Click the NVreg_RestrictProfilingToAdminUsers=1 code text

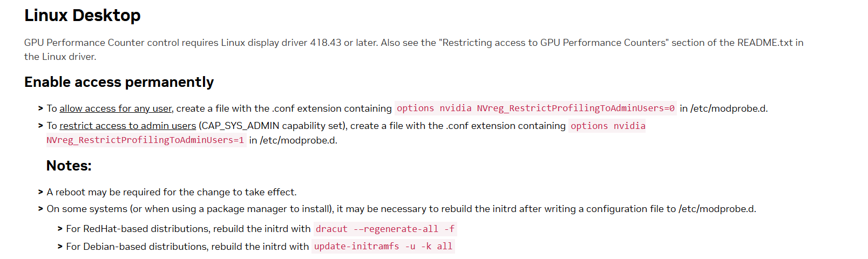(x=145, y=140)
